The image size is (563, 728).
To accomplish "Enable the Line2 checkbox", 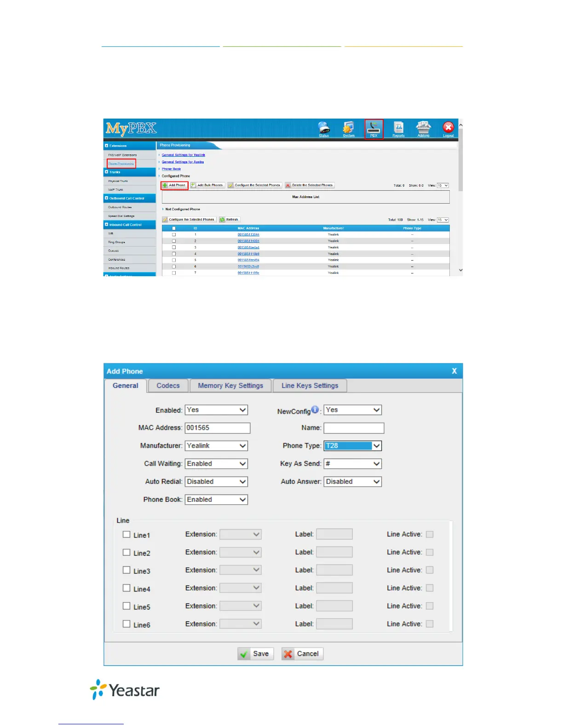I will click(x=126, y=552).
